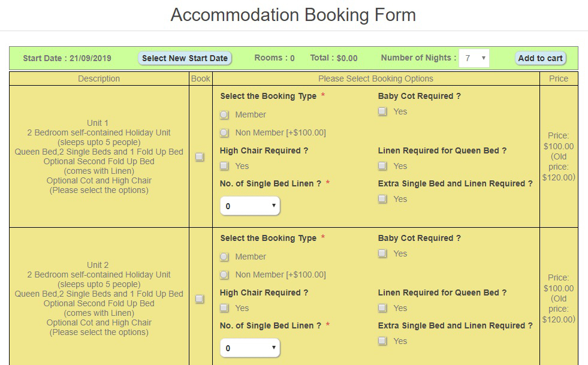Check Baby Cot Required Yes for Unit 2
This screenshot has height=365, width=588.
(x=382, y=254)
